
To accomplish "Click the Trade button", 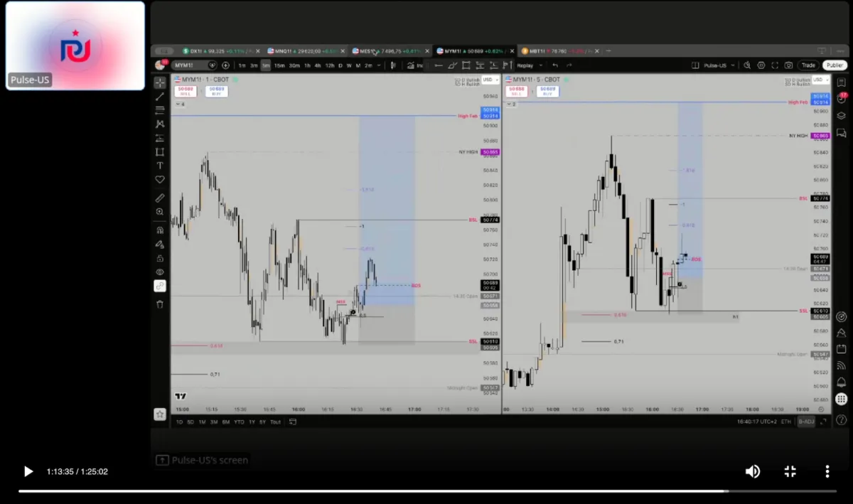I will (808, 65).
